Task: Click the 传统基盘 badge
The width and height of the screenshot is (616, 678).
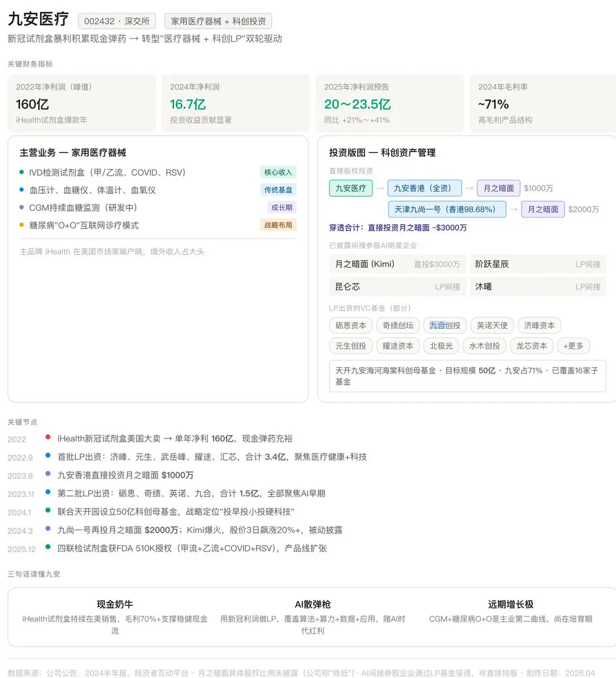Action: (278, 190)
